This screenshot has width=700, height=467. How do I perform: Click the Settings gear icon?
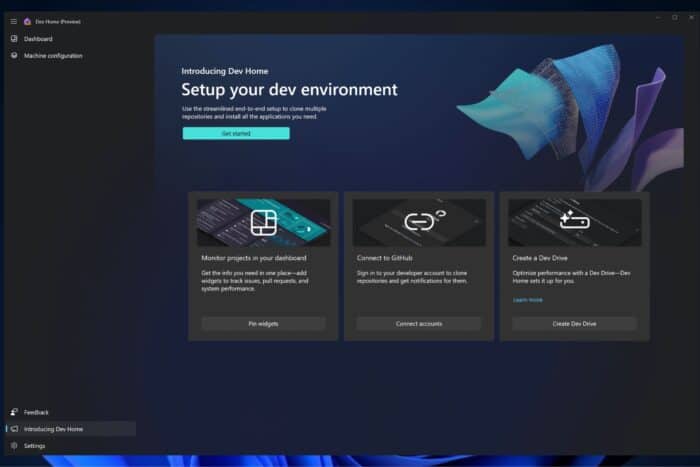[x=14, y=446]
